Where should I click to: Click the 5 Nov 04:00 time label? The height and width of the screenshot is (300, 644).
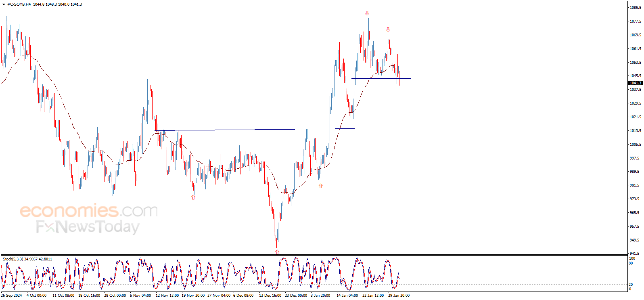pyautogui.click(x=140, y=296)
